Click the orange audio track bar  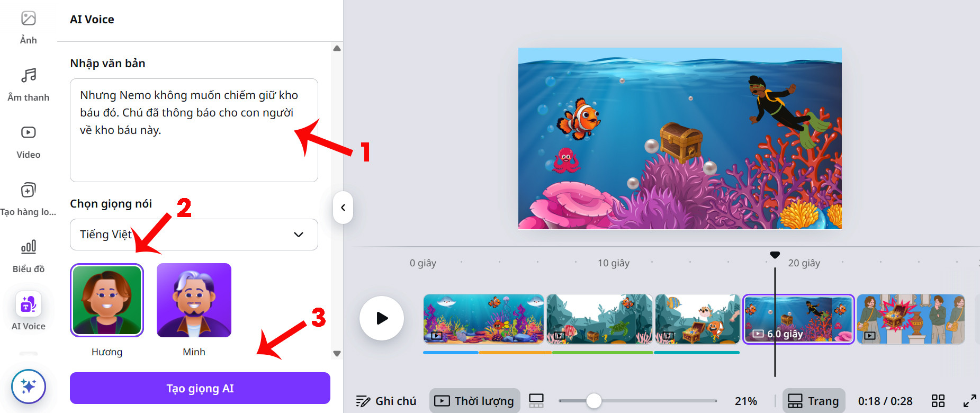516,353
